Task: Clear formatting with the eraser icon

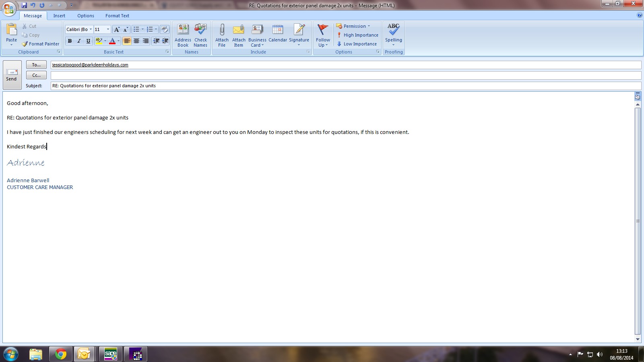Action: 165,29
